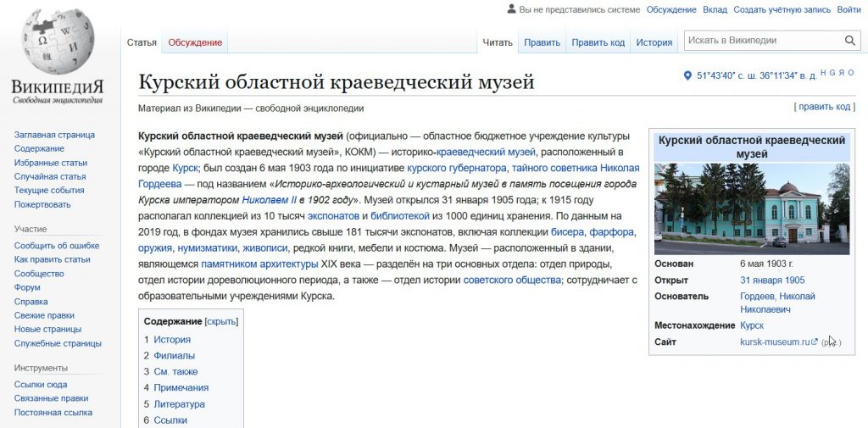Open the Править tab
This screenshot has width=868, height=428.
click(x=542, y=42)
